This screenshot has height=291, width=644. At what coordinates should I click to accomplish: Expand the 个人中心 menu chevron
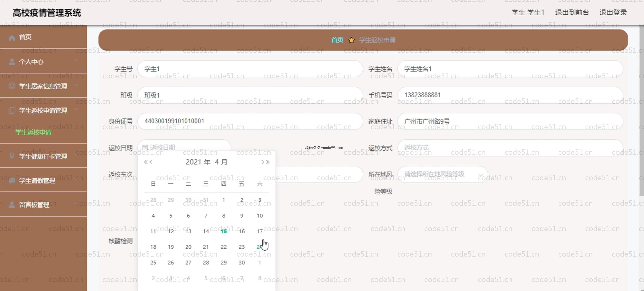point(76,60)
